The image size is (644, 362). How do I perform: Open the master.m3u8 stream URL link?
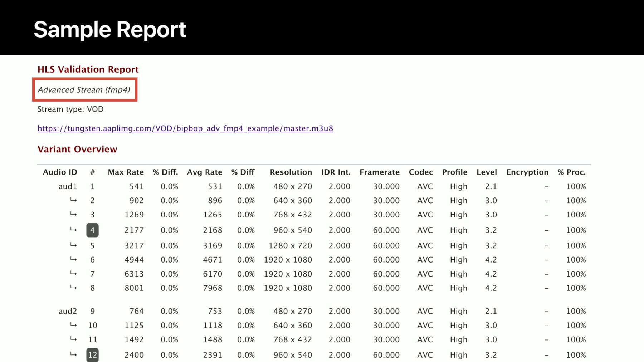tap(185, 128)
